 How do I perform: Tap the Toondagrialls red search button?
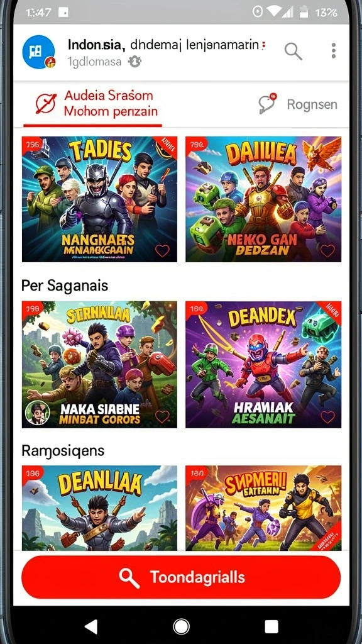point(181,577)
